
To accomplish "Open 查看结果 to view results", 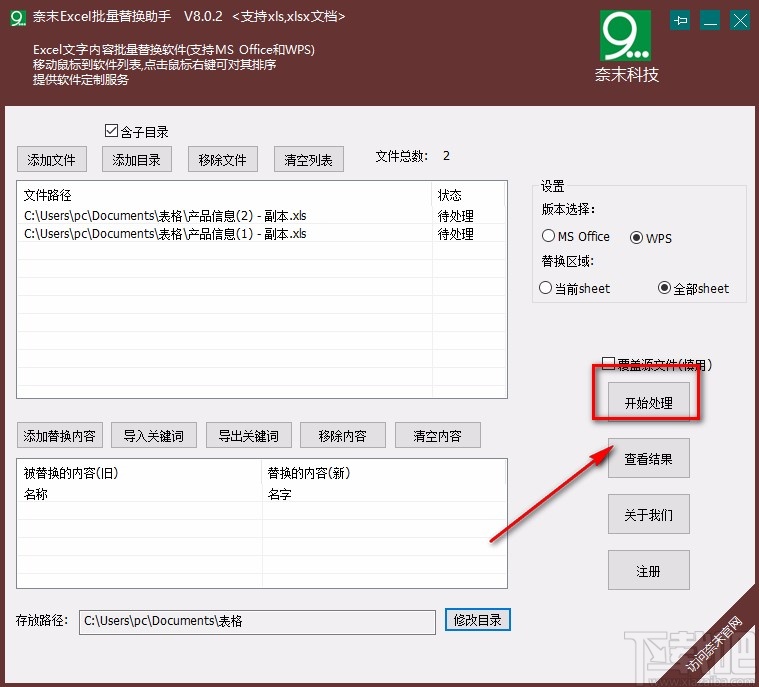I will click(649, 458).
